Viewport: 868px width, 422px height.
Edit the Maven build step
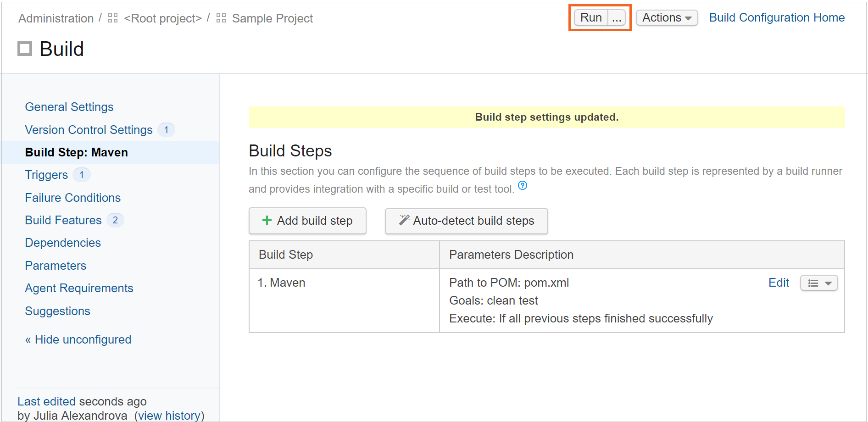779,283
